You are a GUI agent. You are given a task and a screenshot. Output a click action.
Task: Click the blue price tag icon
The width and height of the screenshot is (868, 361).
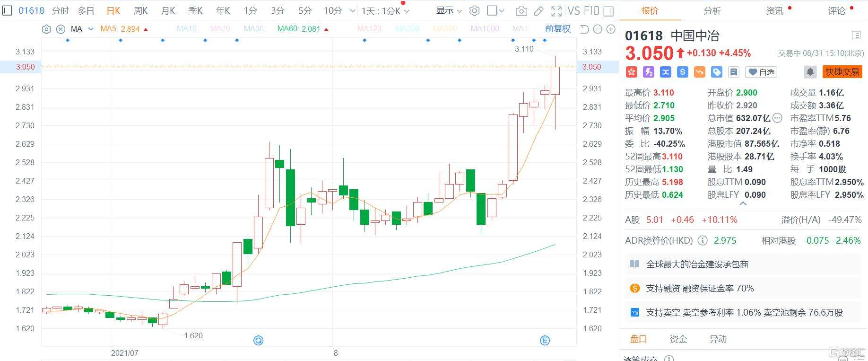pyautogui.click(x=717, y=72)
